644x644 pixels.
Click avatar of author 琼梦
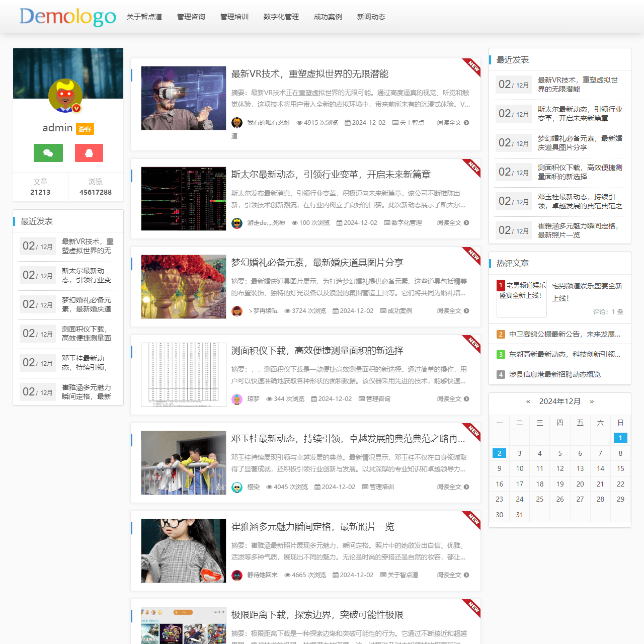click(x=237, y=399)
